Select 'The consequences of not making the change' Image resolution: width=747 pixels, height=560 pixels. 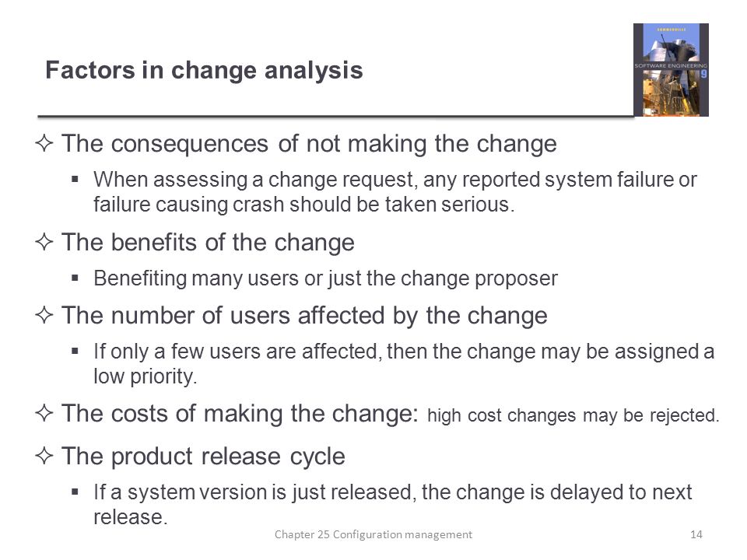(309, 144)
